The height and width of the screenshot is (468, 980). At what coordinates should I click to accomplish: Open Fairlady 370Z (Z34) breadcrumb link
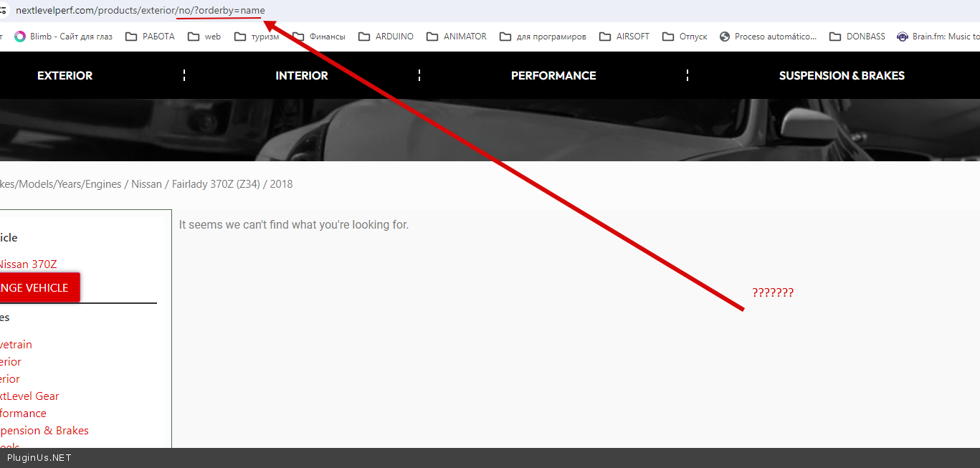pos(216,184)
